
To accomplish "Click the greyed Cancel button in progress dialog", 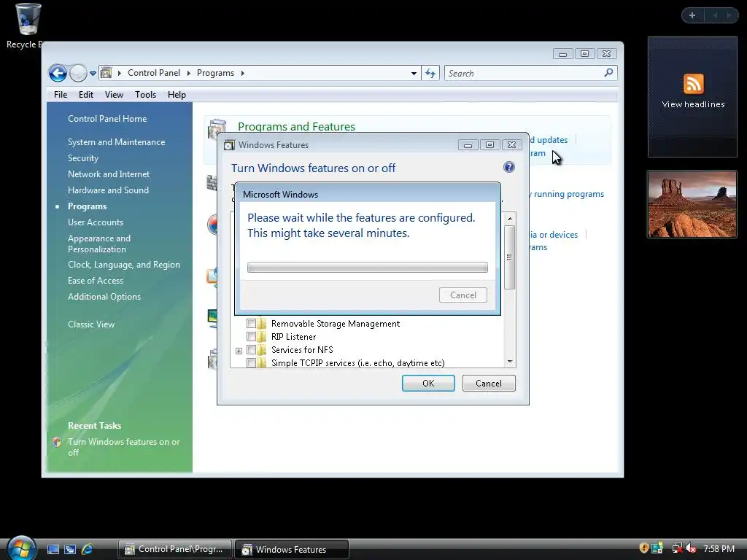I will click(x=463, y=295).
